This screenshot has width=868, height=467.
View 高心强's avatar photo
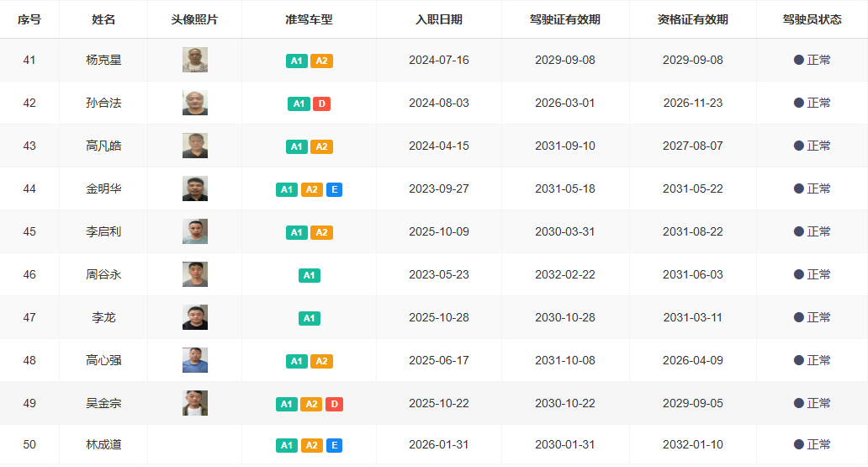tap(195, 360)
